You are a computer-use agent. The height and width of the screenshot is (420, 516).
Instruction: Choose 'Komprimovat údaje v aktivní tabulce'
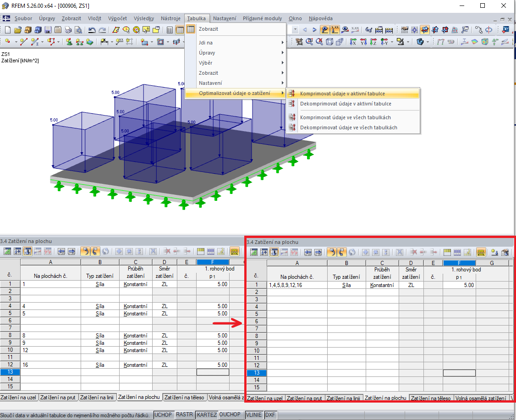353,94
